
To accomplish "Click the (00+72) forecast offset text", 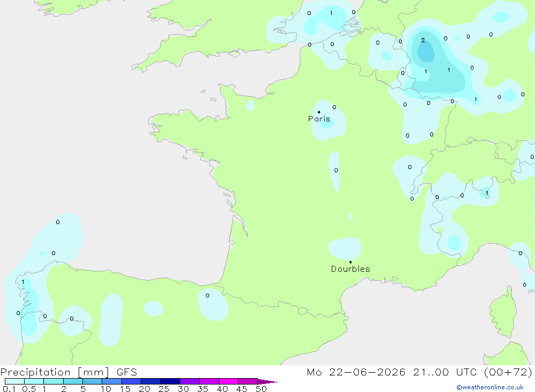I will 508,372.
